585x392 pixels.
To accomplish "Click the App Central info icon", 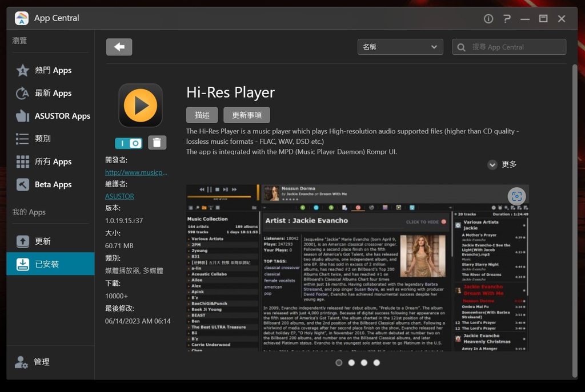I will [488, 19].
